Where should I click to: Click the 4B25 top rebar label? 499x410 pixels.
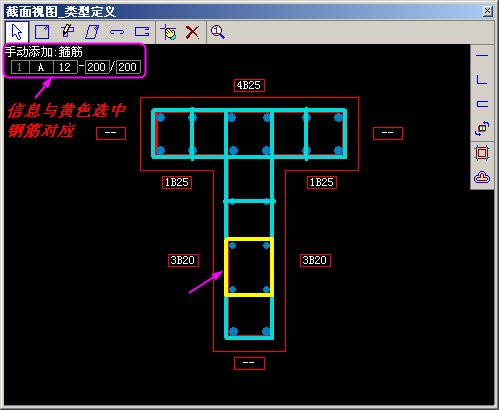pos(249,85)
